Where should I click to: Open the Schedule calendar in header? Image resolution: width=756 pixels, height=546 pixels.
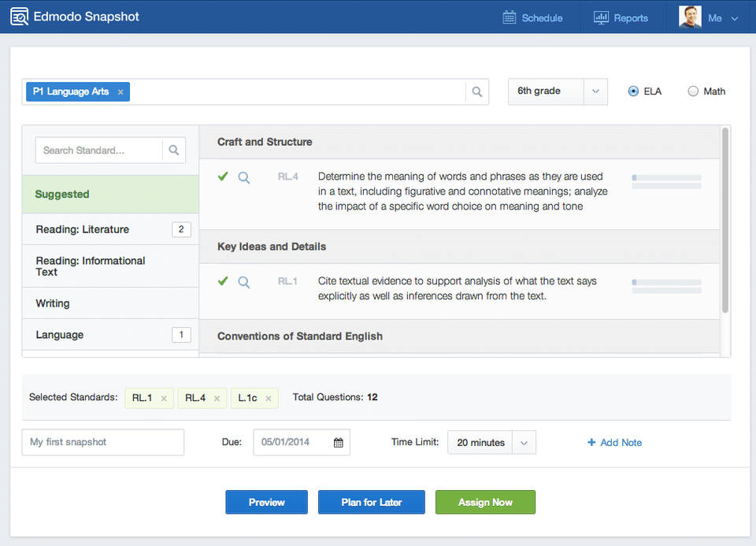click(x=510, y=17)
